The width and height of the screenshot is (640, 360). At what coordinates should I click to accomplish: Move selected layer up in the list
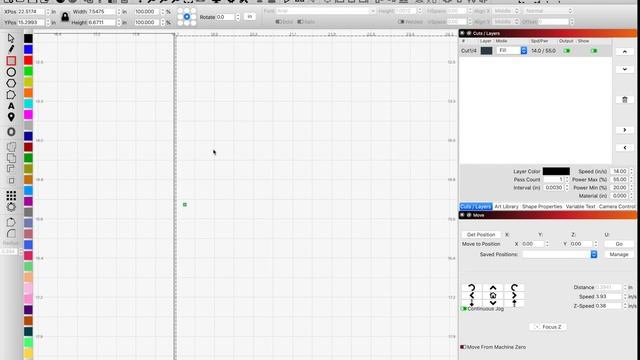point(624,51)
